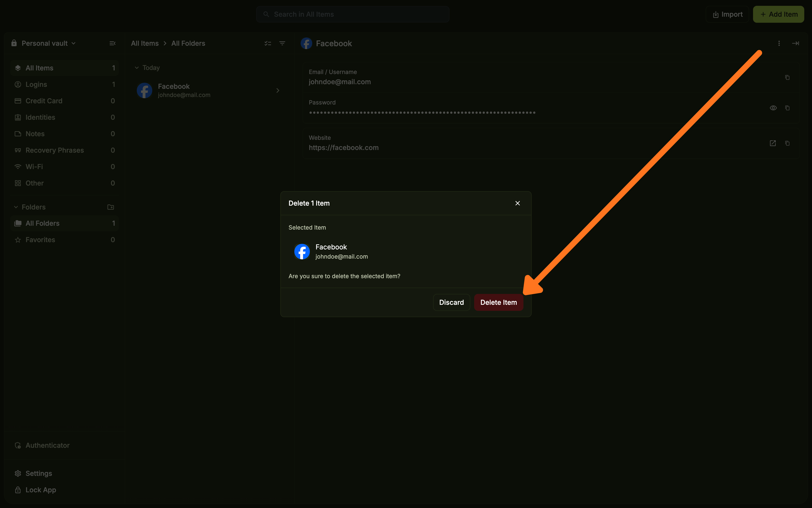
Task: Open Settings
Action: tap(34, 473)
